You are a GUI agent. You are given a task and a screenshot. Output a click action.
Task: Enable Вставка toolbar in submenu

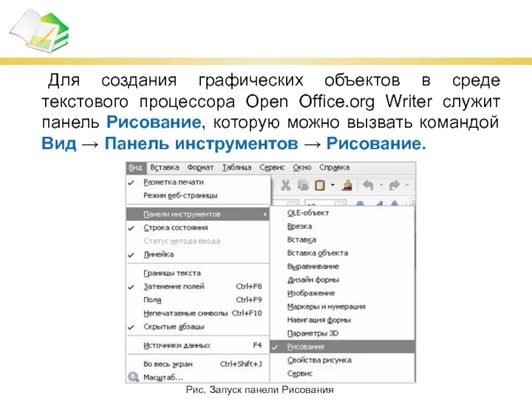342,240
